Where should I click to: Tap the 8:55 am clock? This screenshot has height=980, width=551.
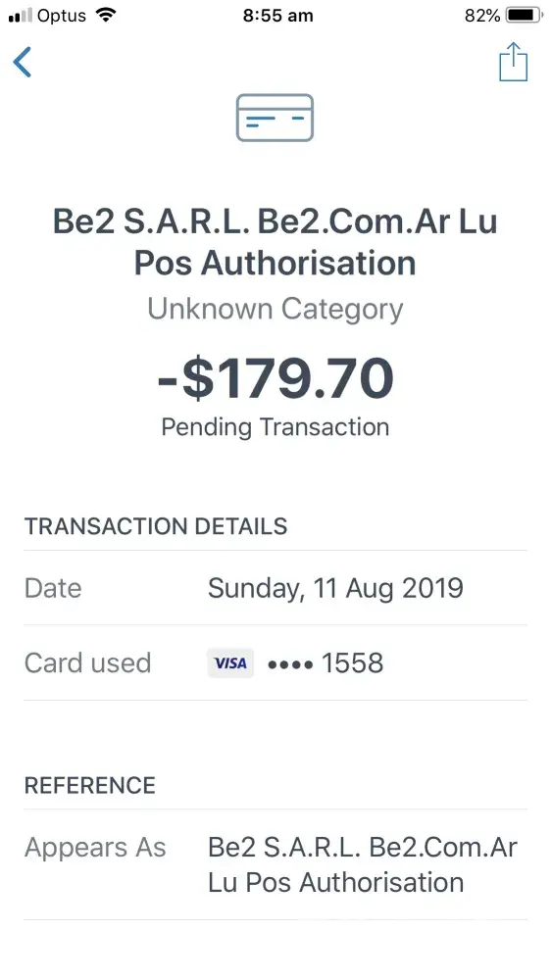pyautogui.click(x=277, y=16)
